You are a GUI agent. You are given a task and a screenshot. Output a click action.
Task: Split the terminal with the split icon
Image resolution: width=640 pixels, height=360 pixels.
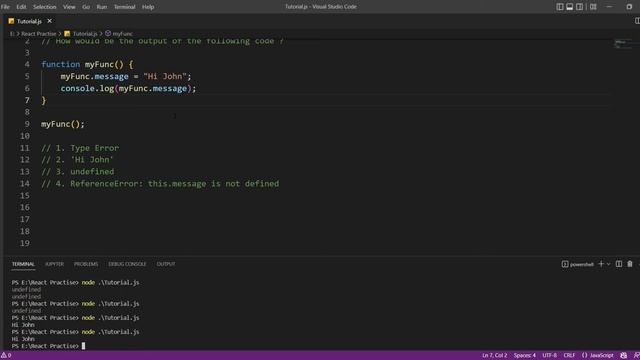coord(619,264)
